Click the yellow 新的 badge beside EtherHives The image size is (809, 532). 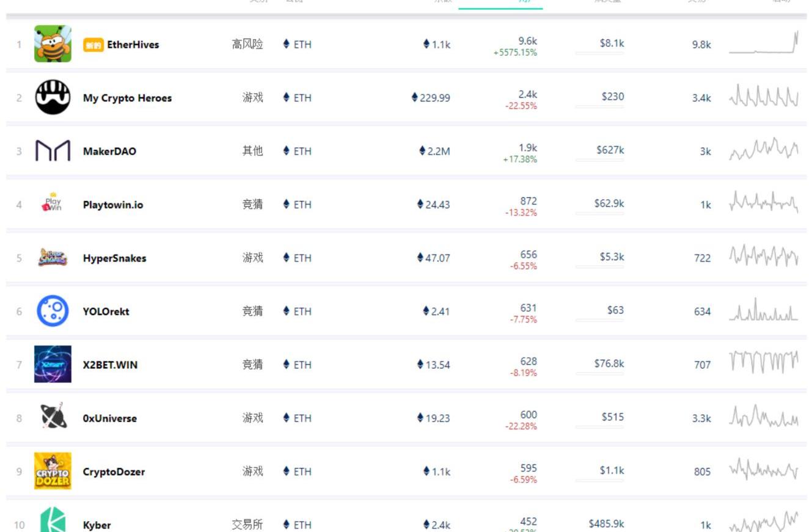pyautogui.click(x=93, y=45)
